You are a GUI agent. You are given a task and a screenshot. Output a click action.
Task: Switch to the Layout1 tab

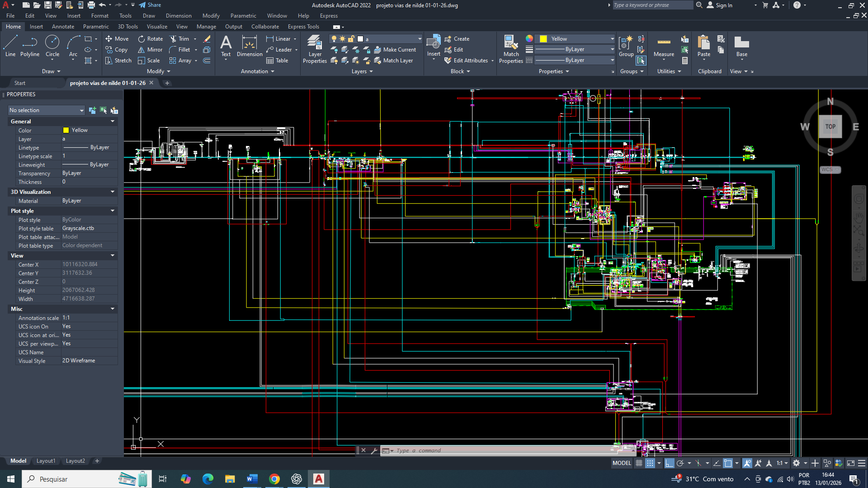(46, 461)
